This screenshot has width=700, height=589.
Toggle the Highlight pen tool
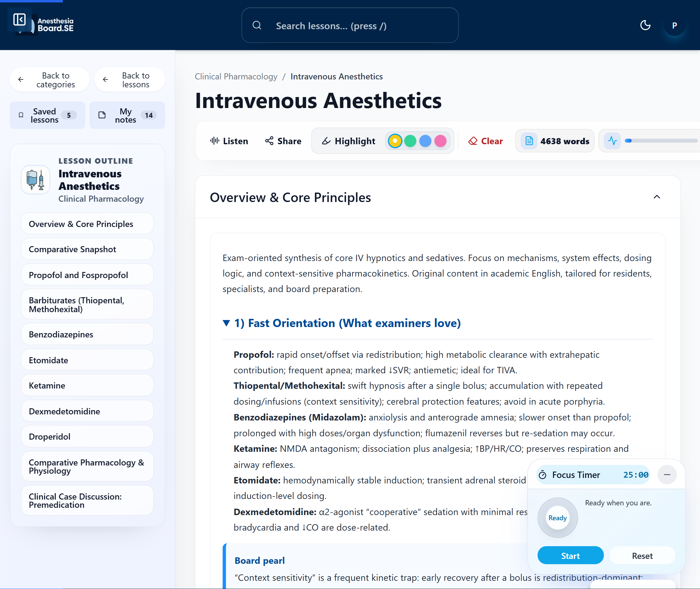[x=348, y=141]
